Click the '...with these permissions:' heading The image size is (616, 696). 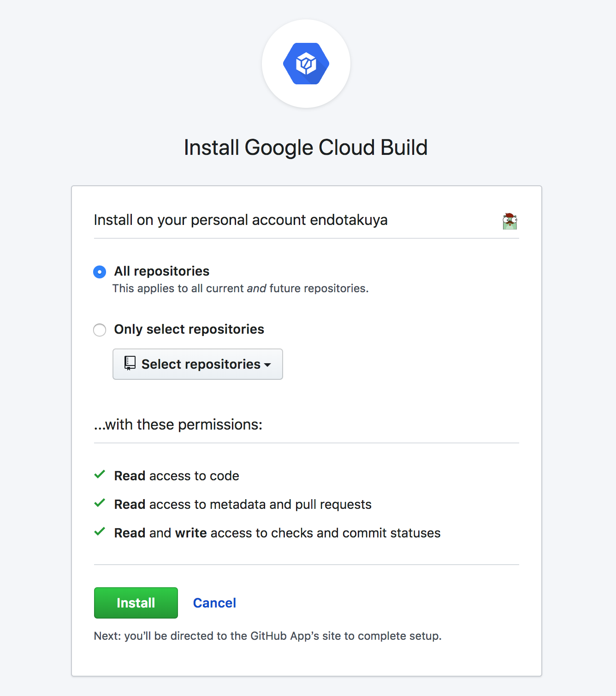(178, 425)
